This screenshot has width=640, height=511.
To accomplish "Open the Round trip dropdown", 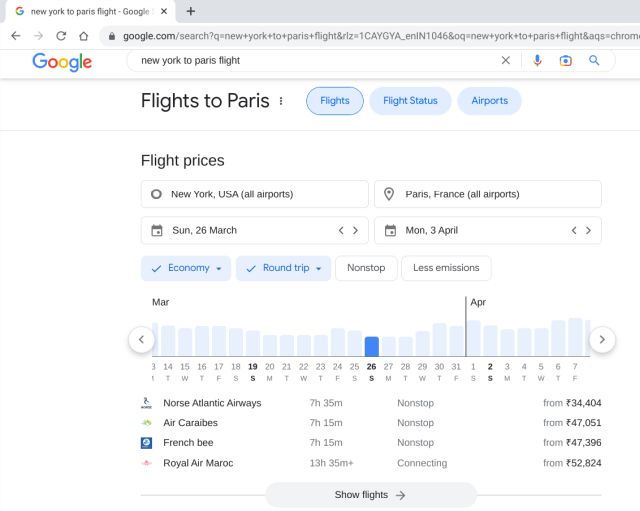I will tap(283, 268).
